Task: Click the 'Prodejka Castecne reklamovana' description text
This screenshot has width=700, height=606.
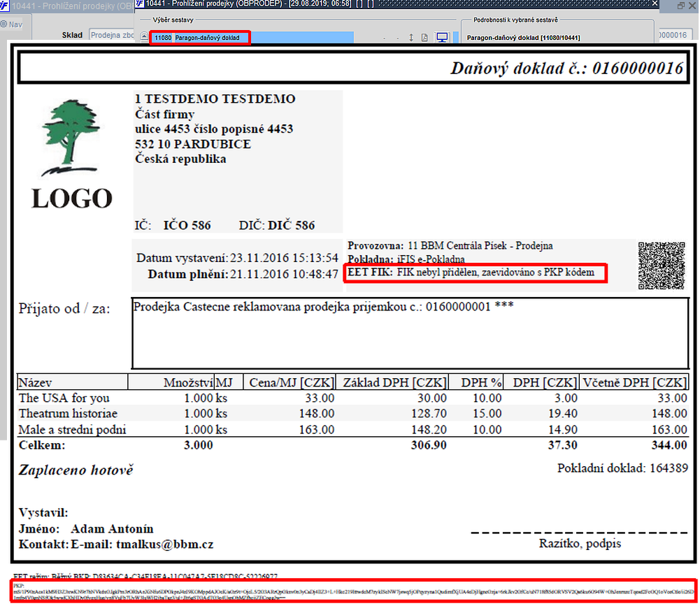Action: pyautogui.click(x=324, y=307)
